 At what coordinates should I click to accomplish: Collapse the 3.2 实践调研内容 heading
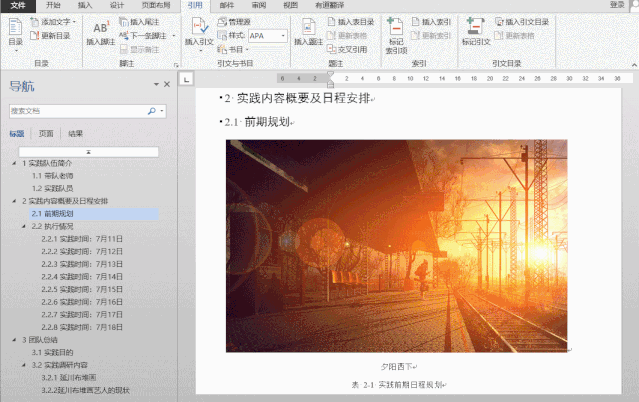point(24,365)
